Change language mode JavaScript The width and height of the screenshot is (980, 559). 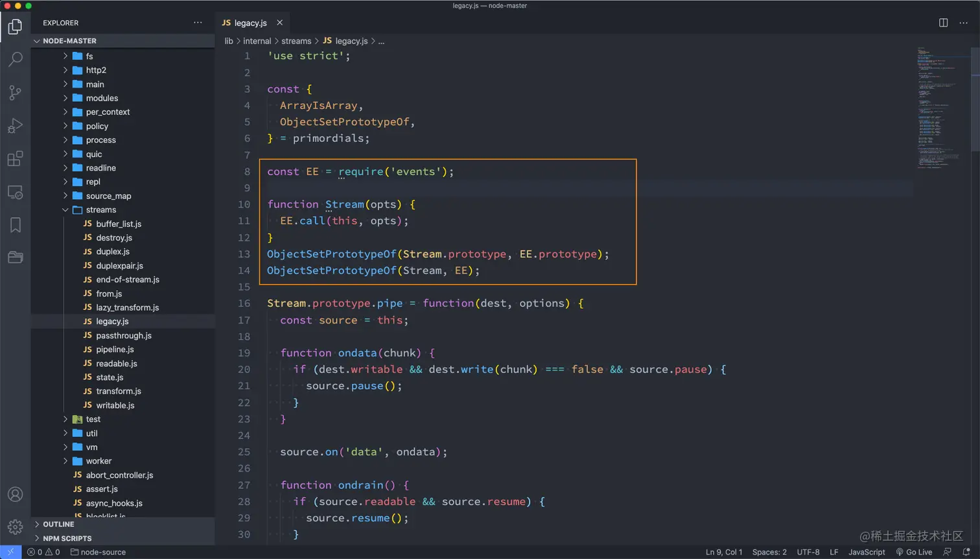tap(867, 552)
